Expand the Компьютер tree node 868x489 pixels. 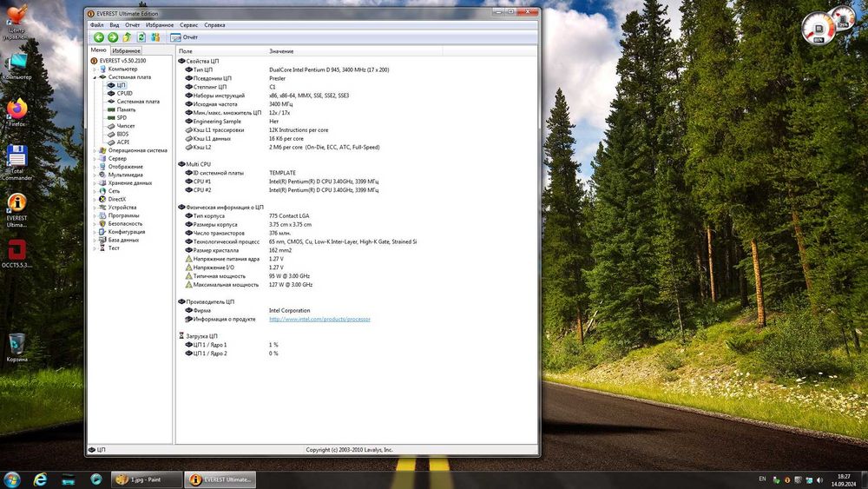coord(95,69)
